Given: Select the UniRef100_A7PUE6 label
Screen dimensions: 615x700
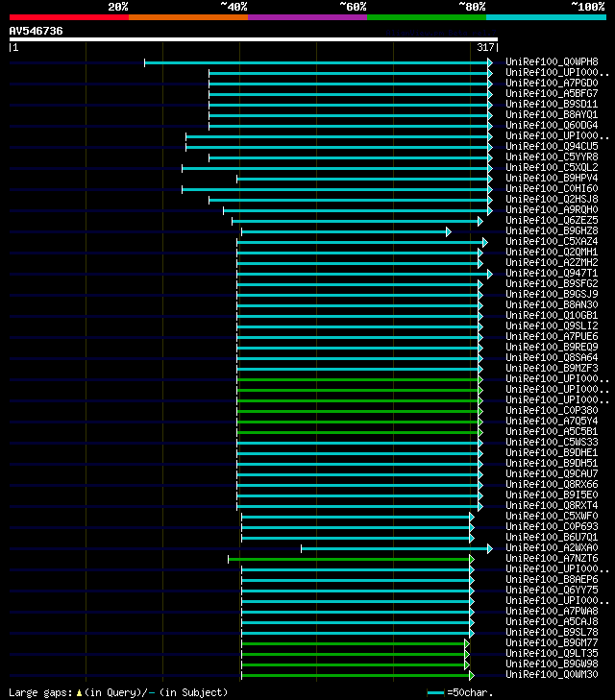Looking at the screenshot, I should click(x=552, y=337).
